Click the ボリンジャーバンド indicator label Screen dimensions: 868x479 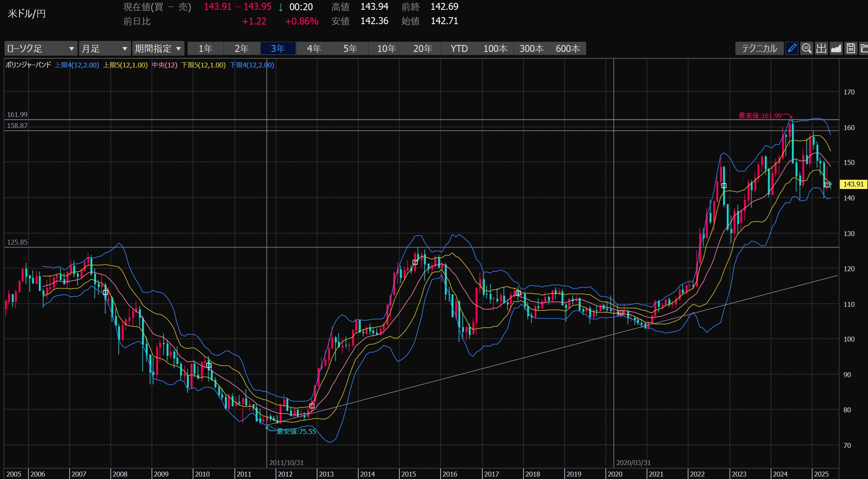(28, 65)
